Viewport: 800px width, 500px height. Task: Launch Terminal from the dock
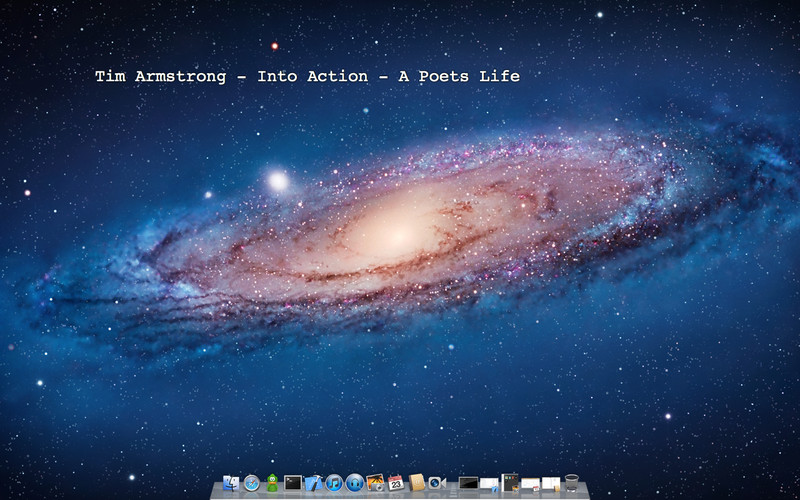pos(293,483)
